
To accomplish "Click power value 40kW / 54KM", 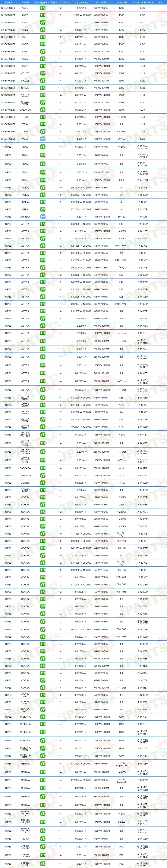I will (x=101, y=534).
